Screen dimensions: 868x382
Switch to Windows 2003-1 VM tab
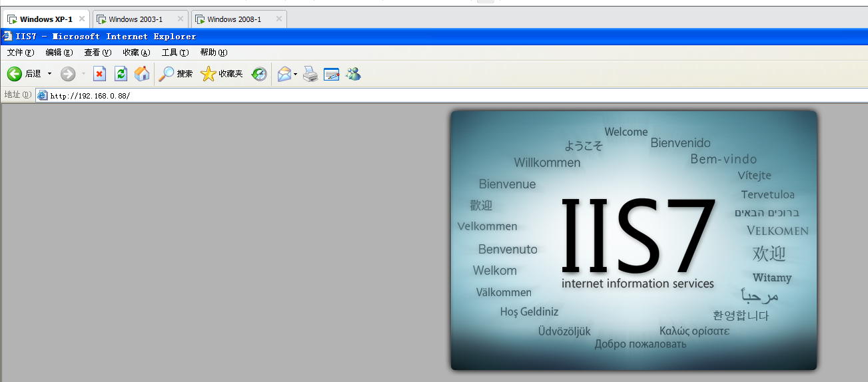pos(140,19)
